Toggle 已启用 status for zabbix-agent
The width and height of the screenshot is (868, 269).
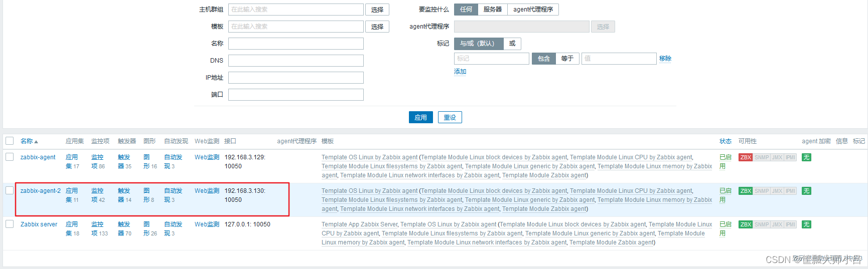[x=725, y=162]
